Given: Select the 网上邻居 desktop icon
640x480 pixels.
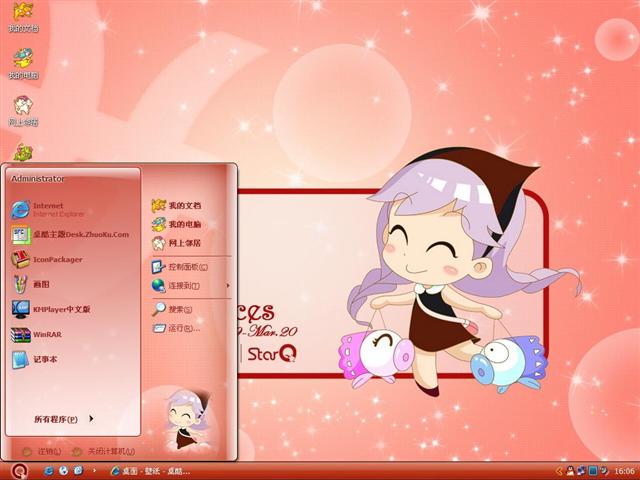Looking at the screenshot, I should [x=23, y=111].
